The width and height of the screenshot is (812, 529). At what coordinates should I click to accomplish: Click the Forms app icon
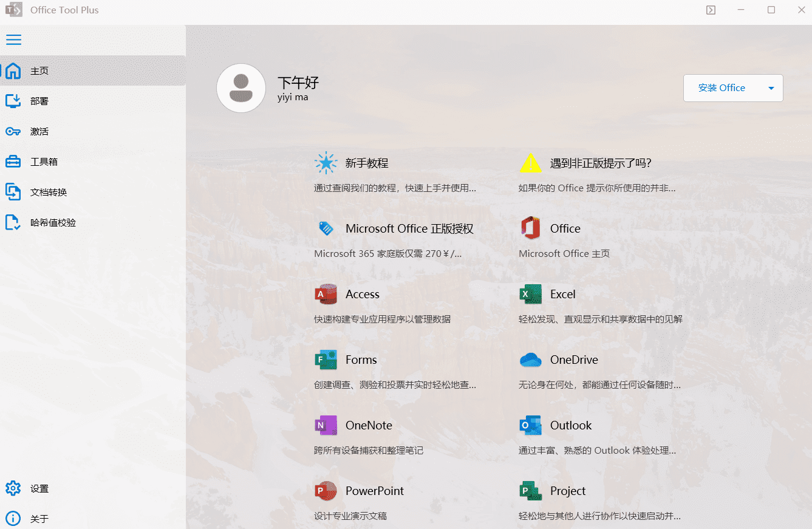pos(326,360)
